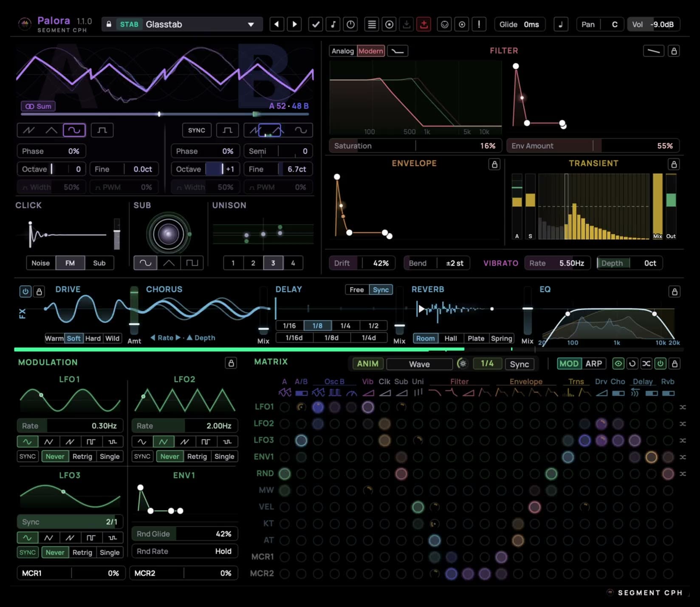Screen dimensions: 700x607
Task: Click the shuffle icon on LFO1 matrix row
Action: coord(683,407)
